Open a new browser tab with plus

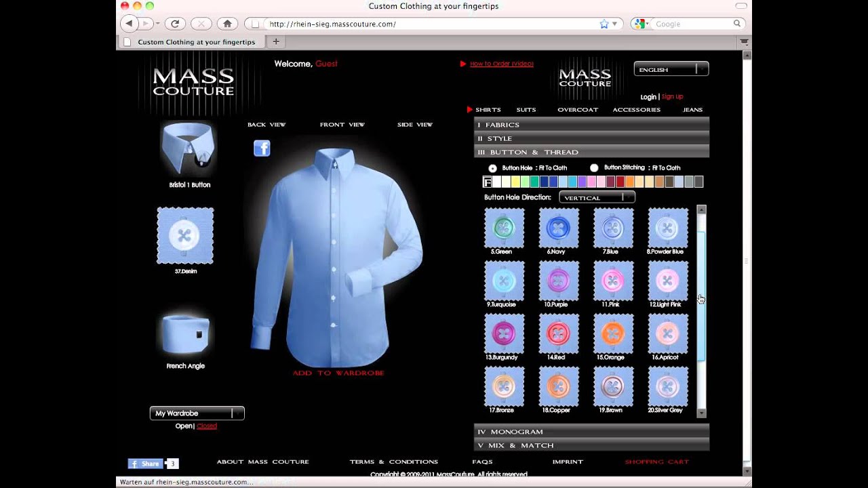coord(276,41)
